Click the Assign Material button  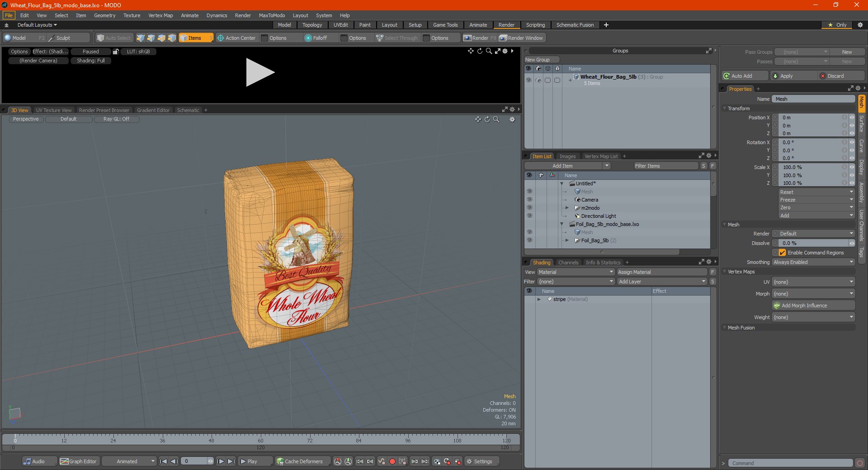(662, 272)
